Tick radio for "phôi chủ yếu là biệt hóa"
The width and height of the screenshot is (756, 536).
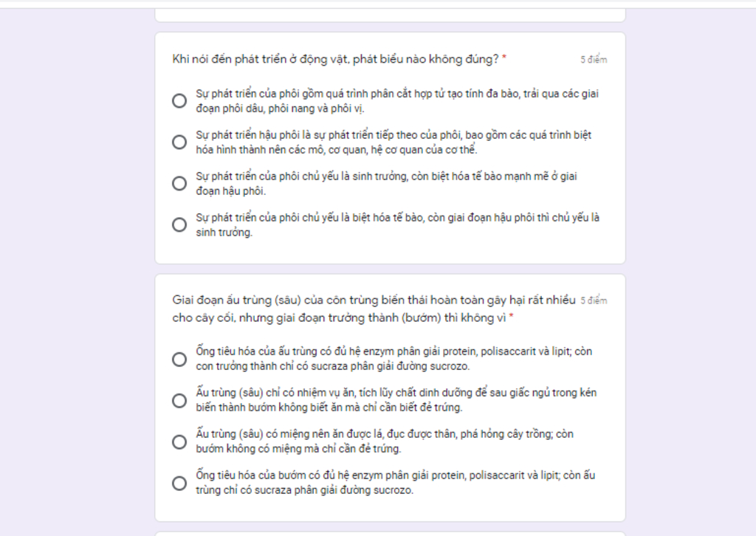coord(179,225)
